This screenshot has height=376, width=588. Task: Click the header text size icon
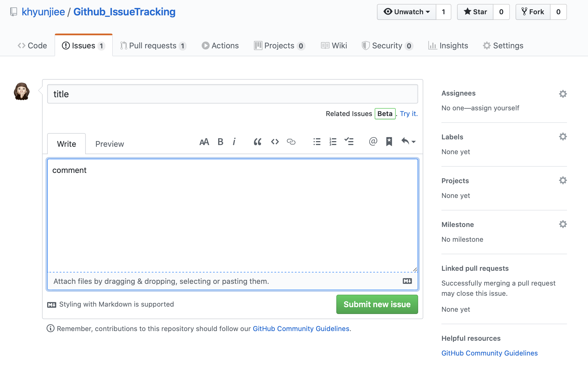coord(204,142)
